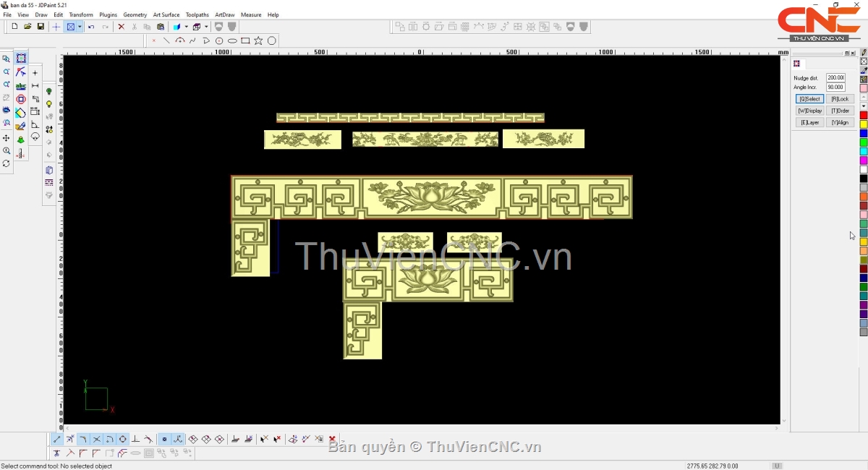Viewport: 868px width, 470px height.
Task: Select the Line drawing tool
Action: (x=166, y=40)
